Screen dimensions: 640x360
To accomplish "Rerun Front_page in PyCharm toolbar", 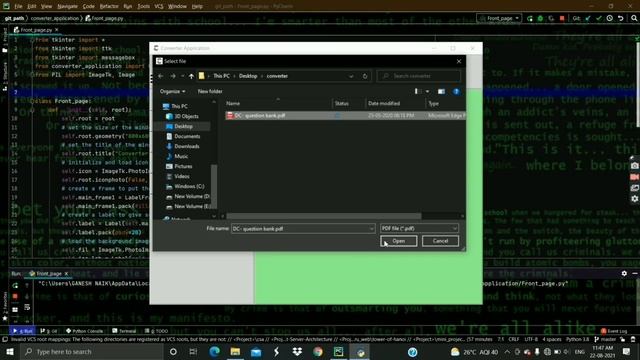I will 530,18.
